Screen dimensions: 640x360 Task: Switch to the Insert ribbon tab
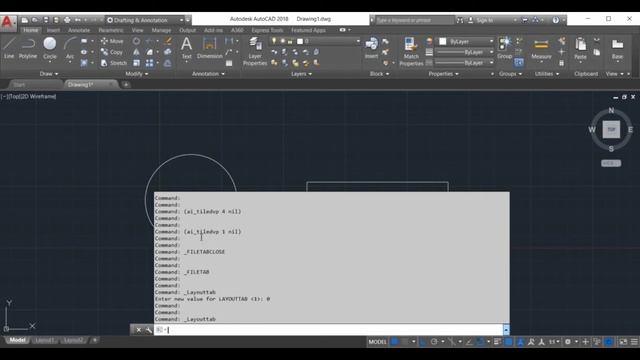(x=53, y=30)
